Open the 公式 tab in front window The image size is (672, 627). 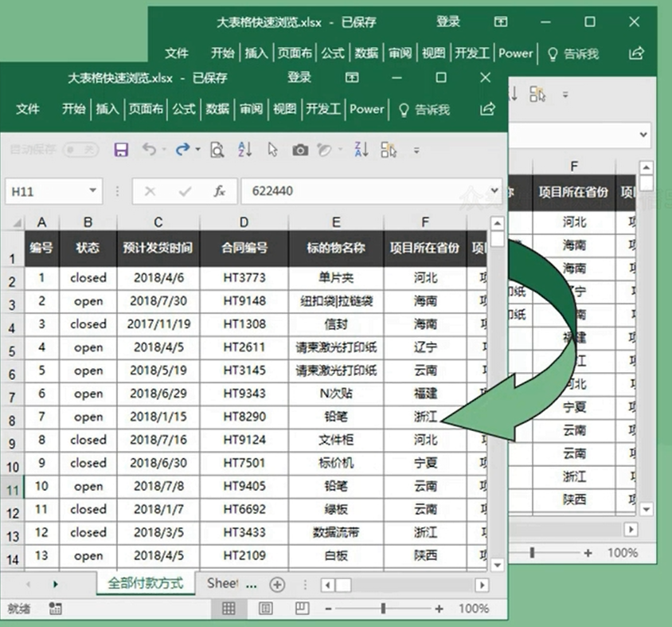point(184,109)
